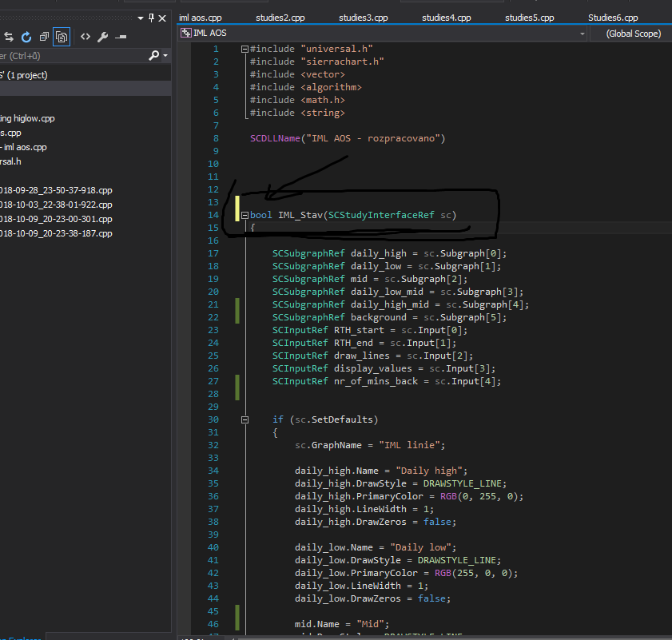The height and width of the screenshot is (640, 672).
Task: Toggle the Show All Files button
Action: click(62, 37)
